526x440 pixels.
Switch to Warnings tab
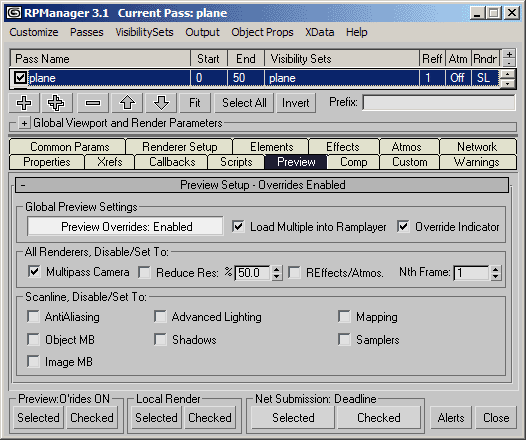click(477, 162)
